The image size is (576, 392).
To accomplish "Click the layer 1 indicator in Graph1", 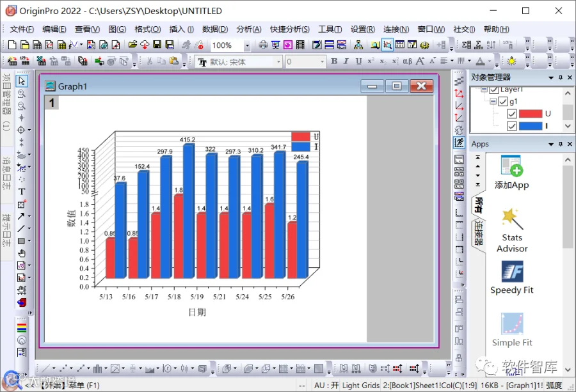I will tap(52, 103).
